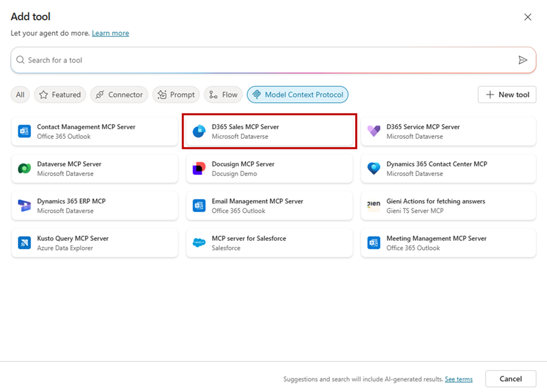Click the Docusign MCP Server logo icon
This screenshot has height=392, width=547.
pyautogui.click(x=199, y=169)
